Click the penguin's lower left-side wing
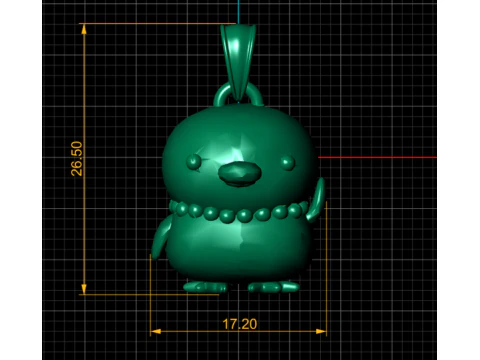Viewport: 480px width, 360px height. pos(162,237)
